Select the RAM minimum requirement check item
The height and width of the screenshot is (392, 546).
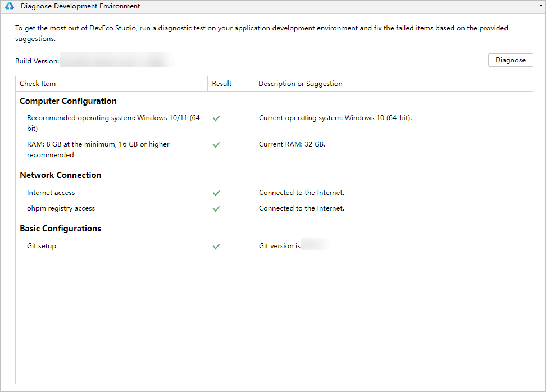[x=98, y=149]
